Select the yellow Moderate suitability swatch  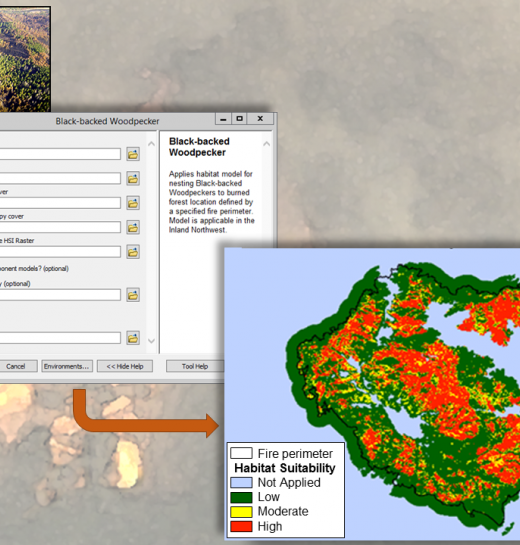pos(241,512)
